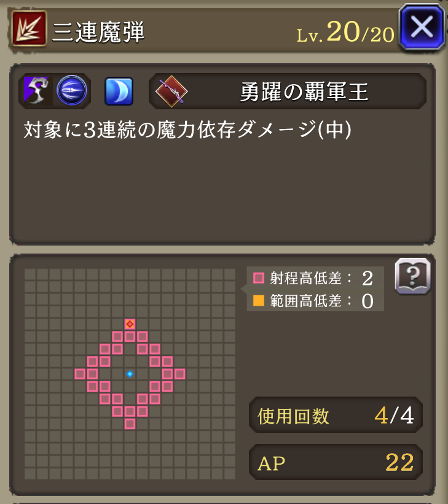448x504 pixels.
Task: Click the orange target tile on grid
Action: click(130, 324)
